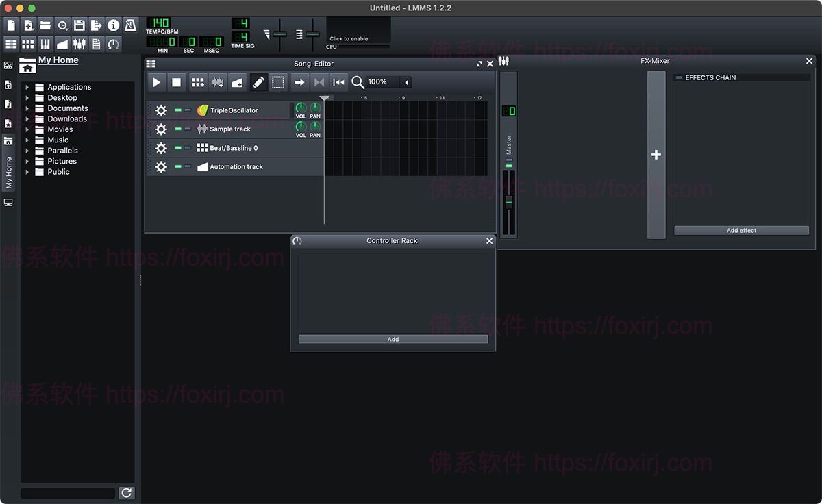Click Add effect in the FX Mixer

[x=741, y=230]
